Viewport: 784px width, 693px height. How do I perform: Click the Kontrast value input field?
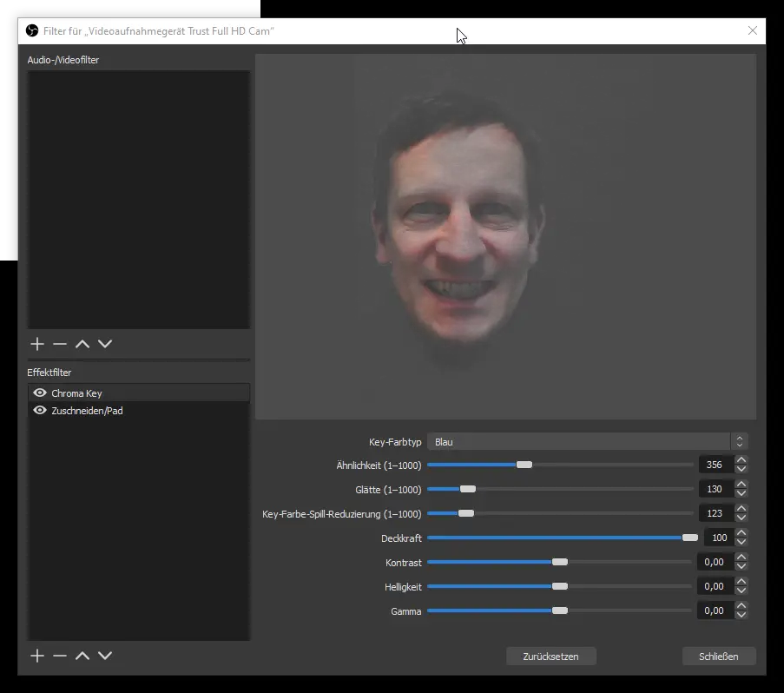click(715, 562)
